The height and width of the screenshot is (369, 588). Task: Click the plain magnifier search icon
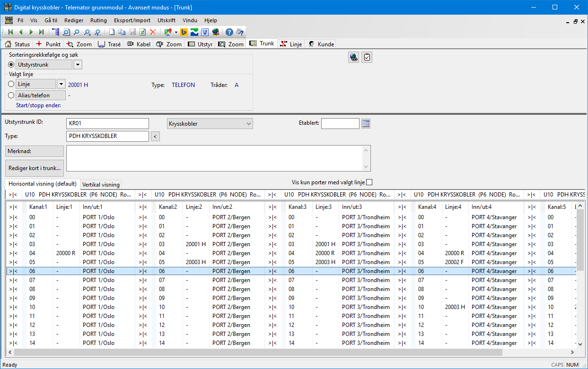click(77, 32)
